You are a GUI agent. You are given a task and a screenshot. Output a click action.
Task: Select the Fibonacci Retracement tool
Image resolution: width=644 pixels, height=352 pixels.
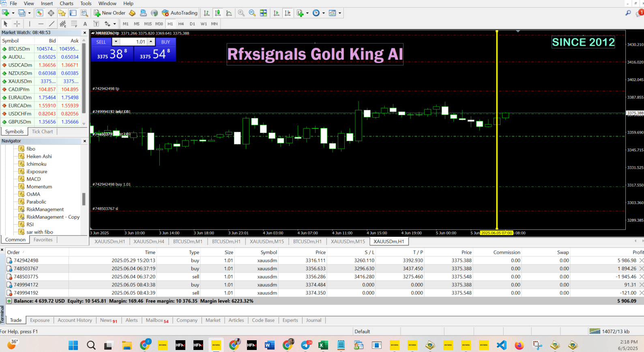coord(74,24)
